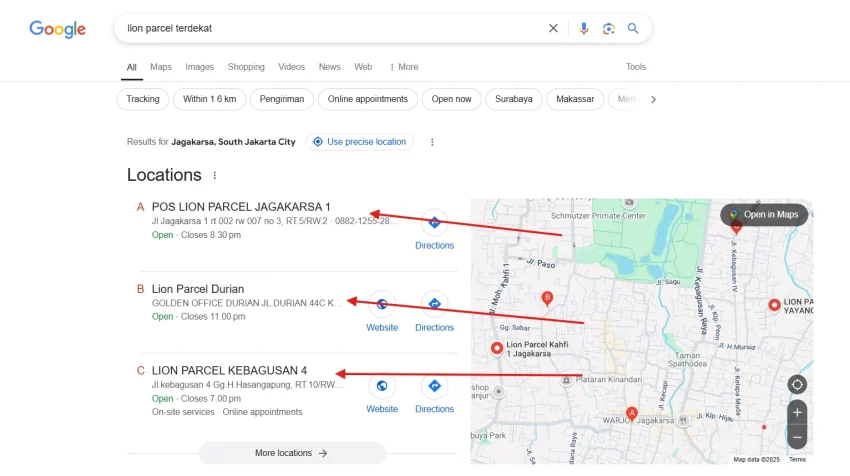The image size is (850, 476).
Task: Open website globe icon for Lion Parcel Durian
Action: click(x=382, y=304)
